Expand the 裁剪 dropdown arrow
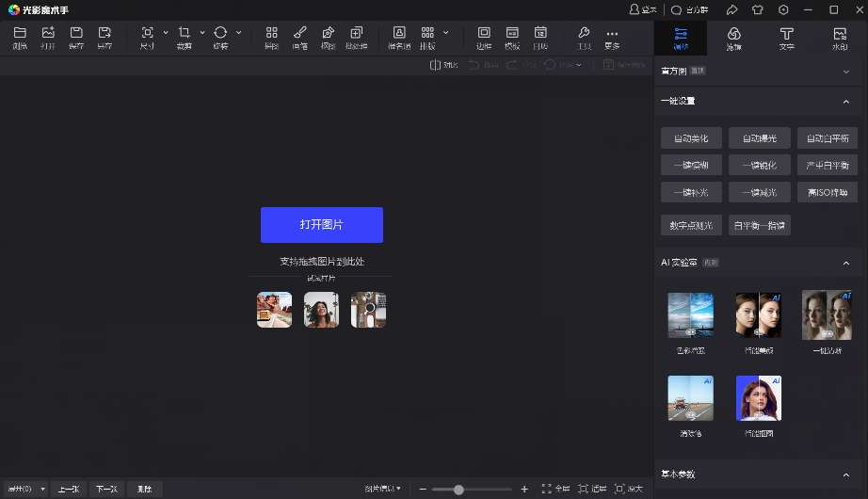 202,33
